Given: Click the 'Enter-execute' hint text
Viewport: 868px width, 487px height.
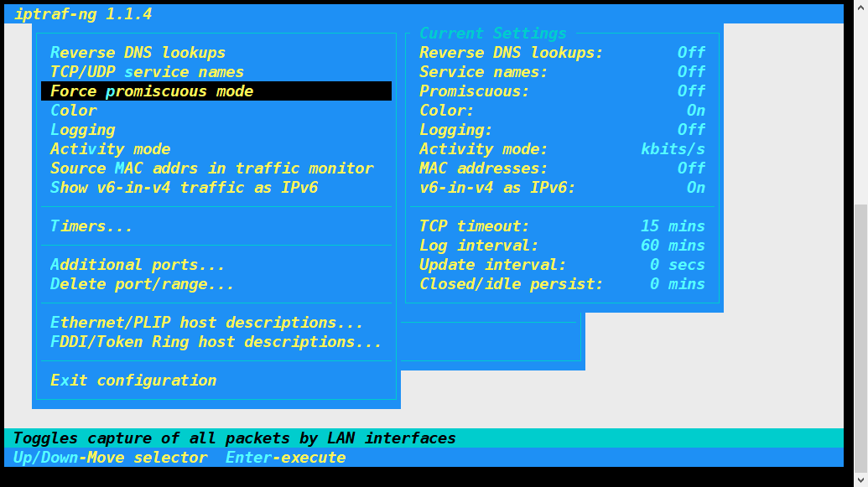Looking at the screenshot, I should coord(286,458).
